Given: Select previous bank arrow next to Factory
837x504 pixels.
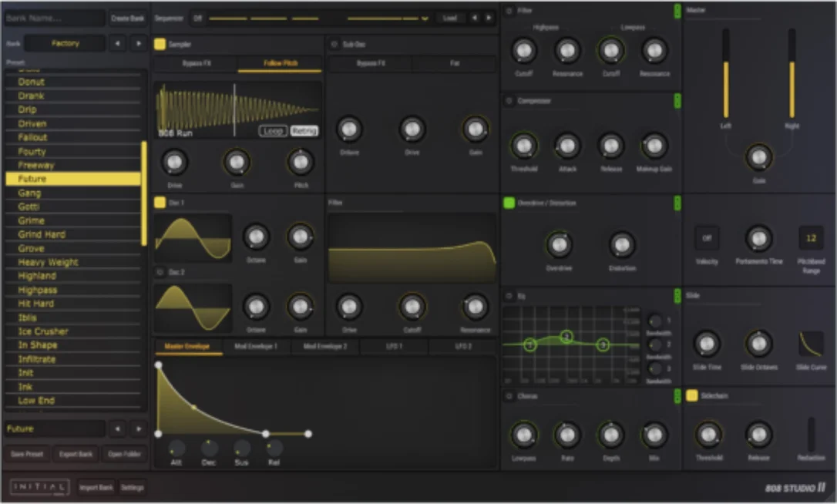Looking at the screenshot, I should pyautogui.click(x=117, y=43).
